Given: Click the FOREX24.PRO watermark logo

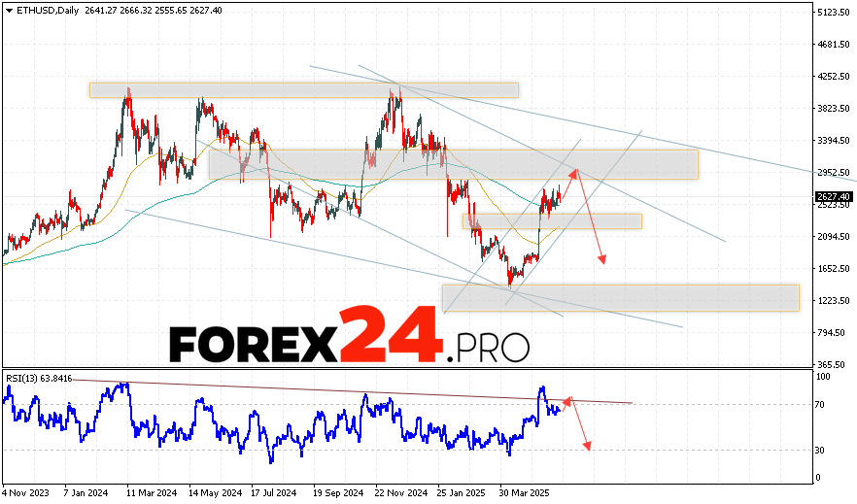Looking at the screenshot, I should [350, 337].
